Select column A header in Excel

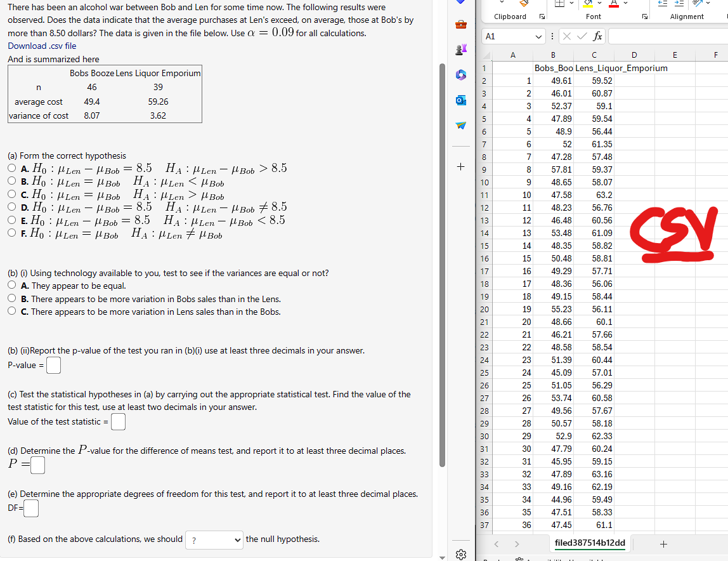pyautogui.click(x=512, y=55)
